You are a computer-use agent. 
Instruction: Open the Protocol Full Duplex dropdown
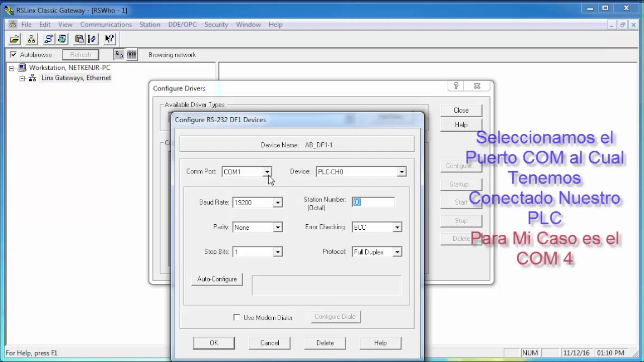click(397, 252)
